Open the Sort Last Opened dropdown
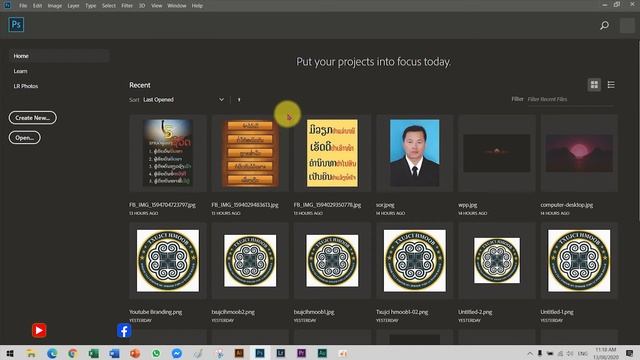 point(184,100)
